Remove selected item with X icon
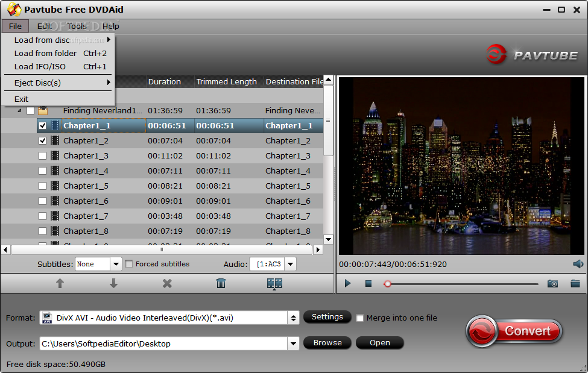This screenshot has height=373, width=588. (167, 283)
